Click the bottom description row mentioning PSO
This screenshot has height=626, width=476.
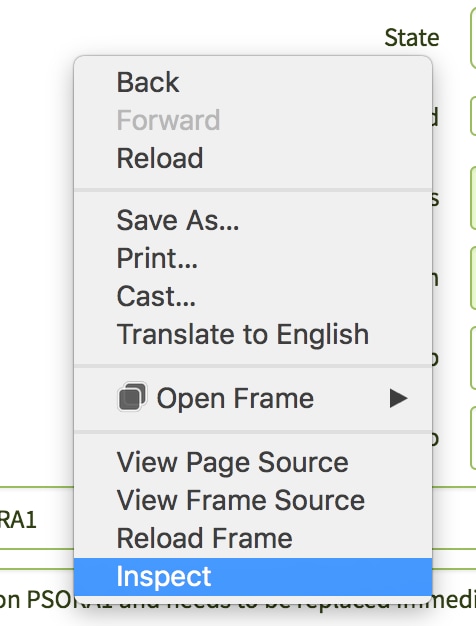[x=238, y=599]
